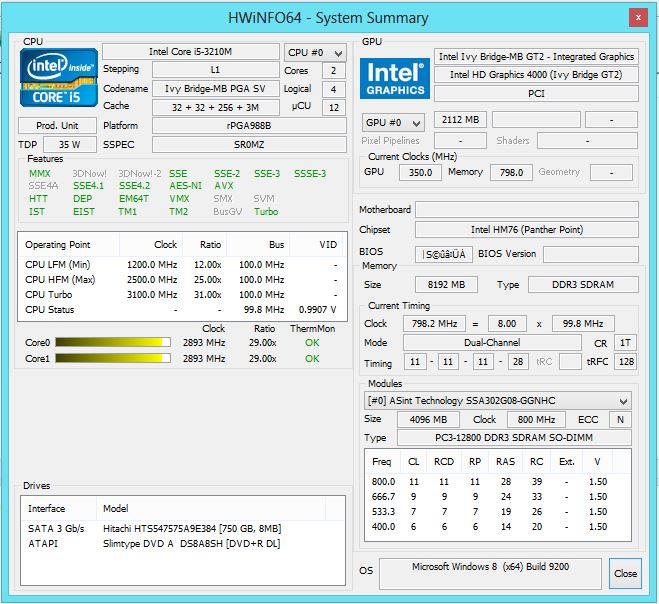This screenshot has width=659, height=604.
Task: Click the TDP 35 W field
Action: [x=70, y=145]
